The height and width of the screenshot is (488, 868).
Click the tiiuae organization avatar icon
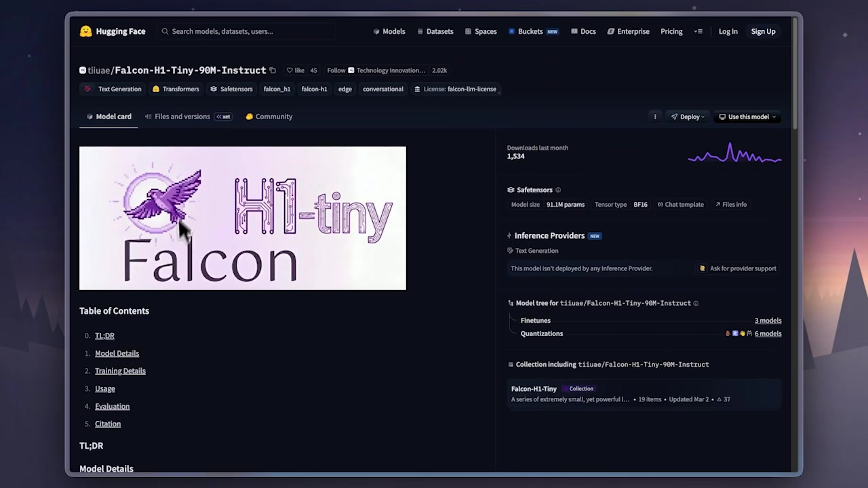pos(83,70)
